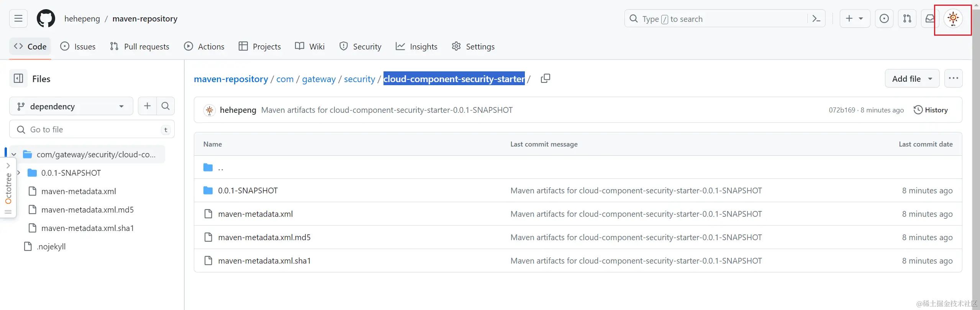Expand the Add file dropdown
Screen dimensions: 980x310
(912, 79)
